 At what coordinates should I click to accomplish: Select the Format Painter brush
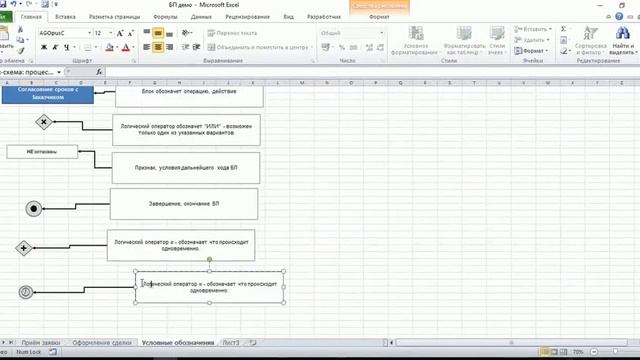click(20, 50)
